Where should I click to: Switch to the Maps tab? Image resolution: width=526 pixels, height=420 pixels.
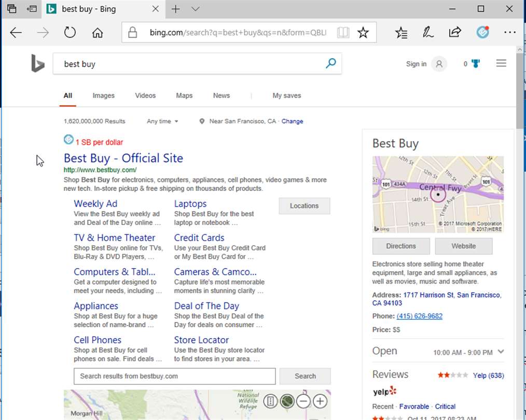point(184,95)
